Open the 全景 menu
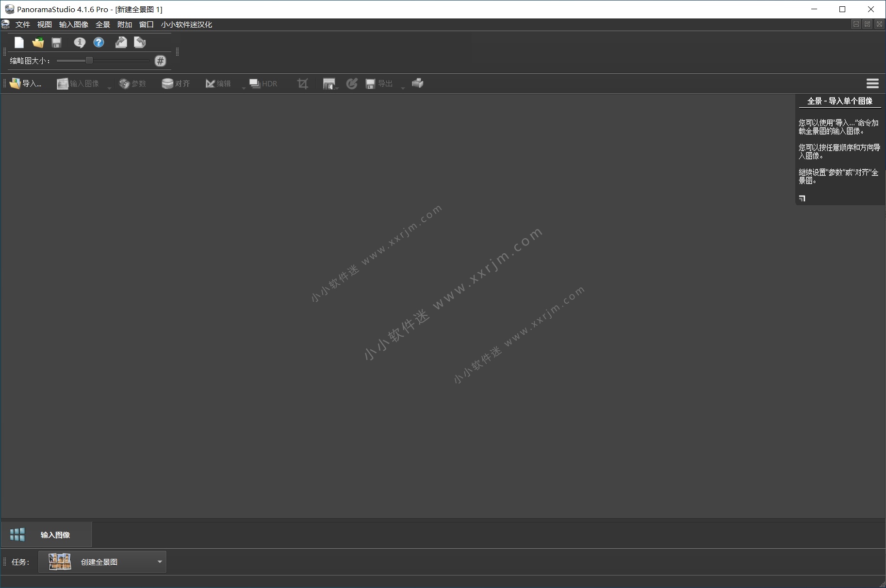 pyautogui.click(x=102, y=24)
